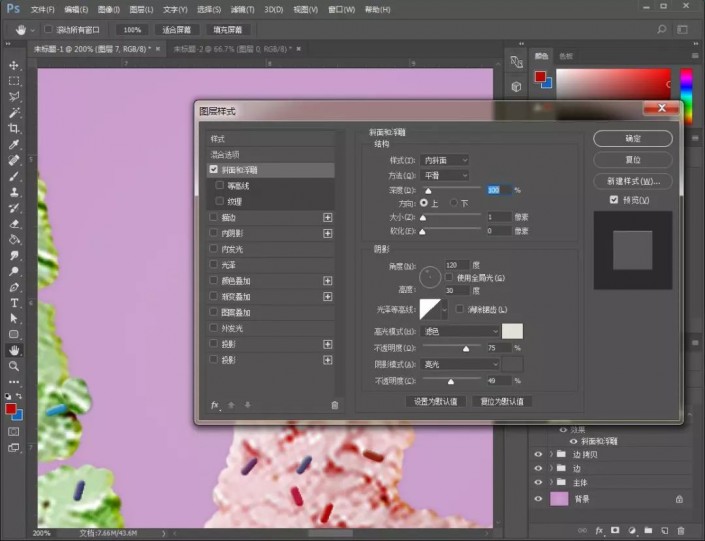Select the Pen tool
Screen dimensions: 705x541
click(x=14, y=287)
